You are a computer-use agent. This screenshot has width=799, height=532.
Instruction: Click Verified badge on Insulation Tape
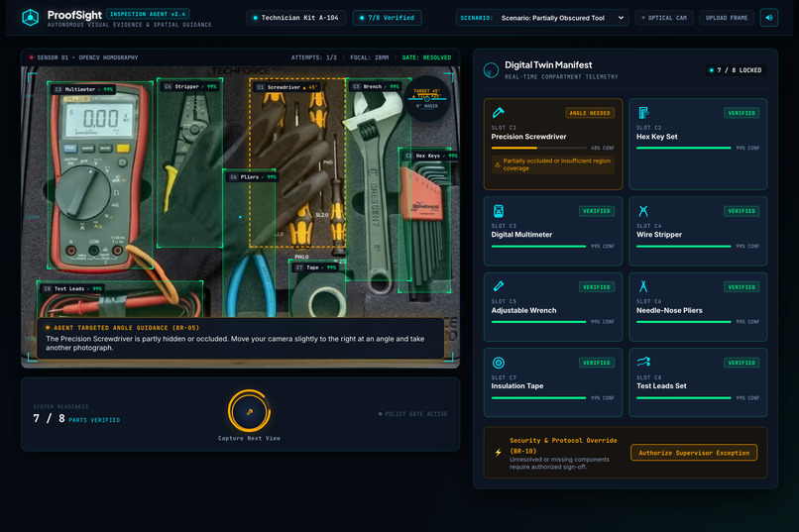(596, 363)
